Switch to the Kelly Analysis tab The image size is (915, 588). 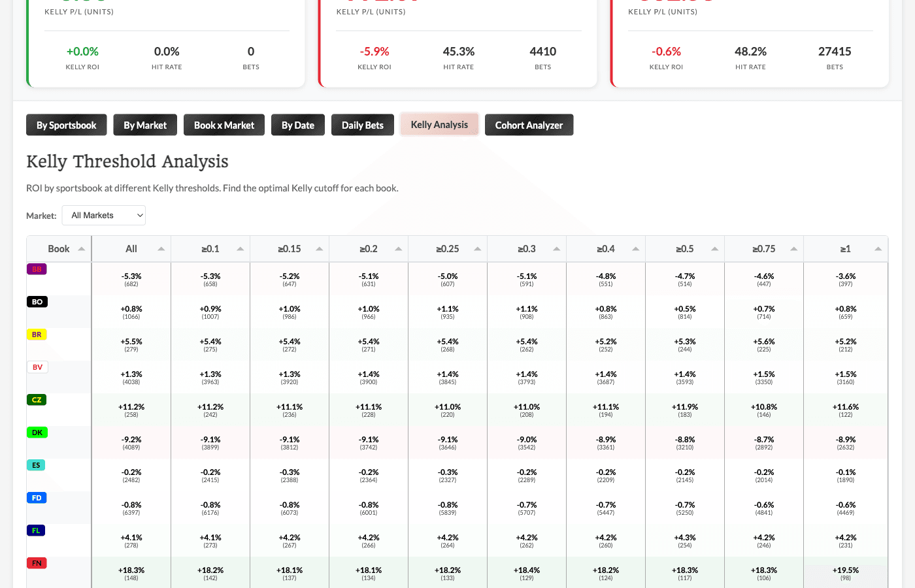pos(439,124)
